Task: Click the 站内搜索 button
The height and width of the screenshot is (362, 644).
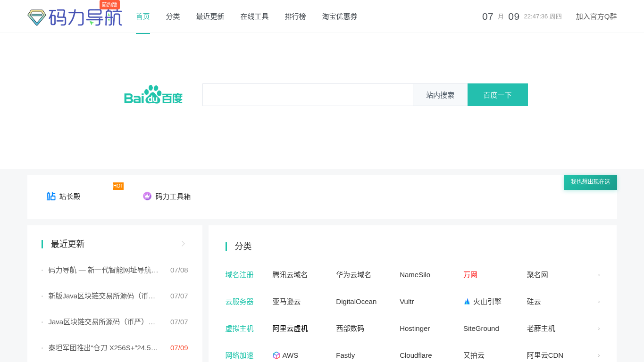Action: [440, 95]
